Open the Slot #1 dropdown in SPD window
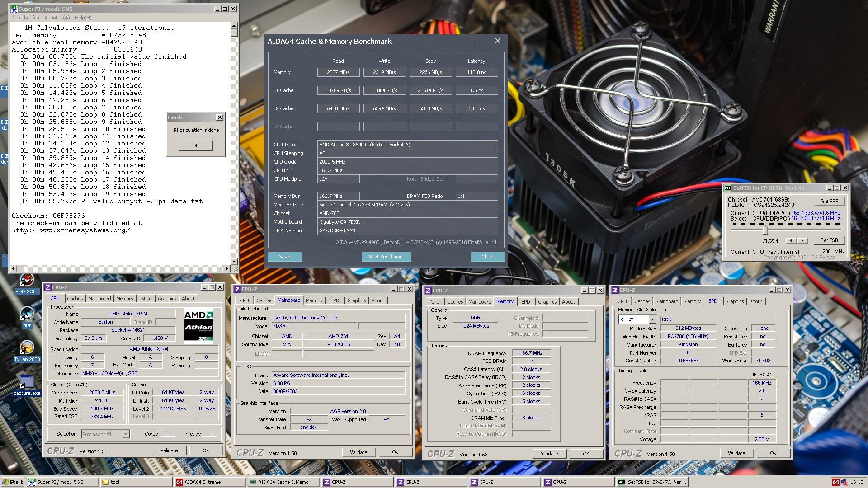The width and height of the screenshot is (868, 488). pos(652,319)
